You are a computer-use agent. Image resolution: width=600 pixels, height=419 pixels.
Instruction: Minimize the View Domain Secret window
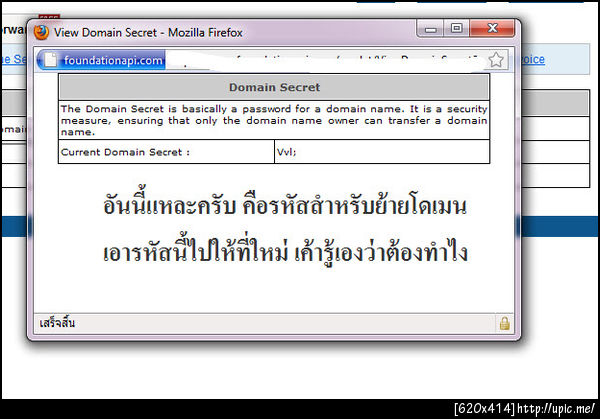tap(430, 29)
